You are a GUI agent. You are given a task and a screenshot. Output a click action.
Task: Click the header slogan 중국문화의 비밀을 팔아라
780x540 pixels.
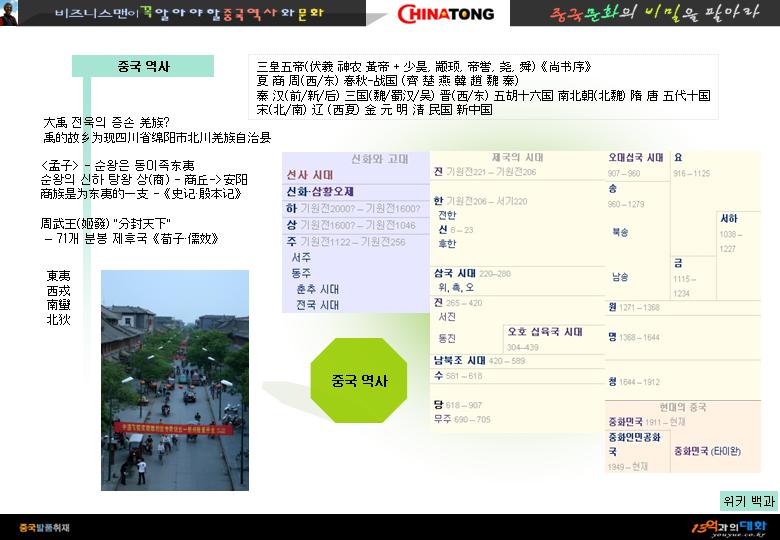coord(654,13)
